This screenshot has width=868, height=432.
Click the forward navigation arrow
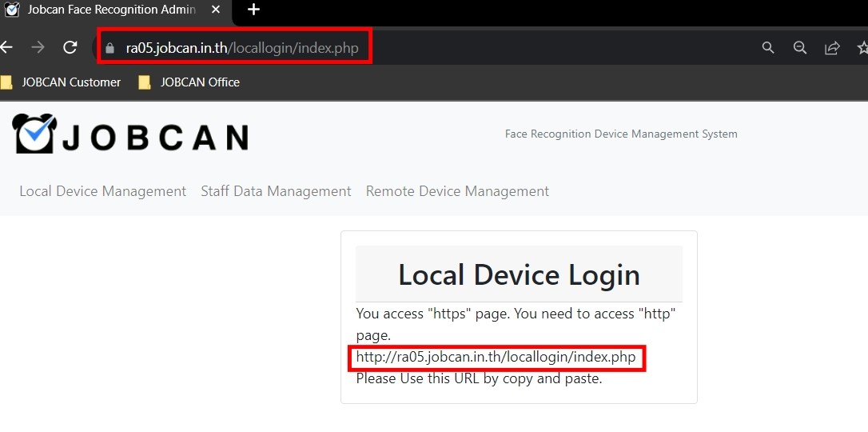tap(38, 47)
